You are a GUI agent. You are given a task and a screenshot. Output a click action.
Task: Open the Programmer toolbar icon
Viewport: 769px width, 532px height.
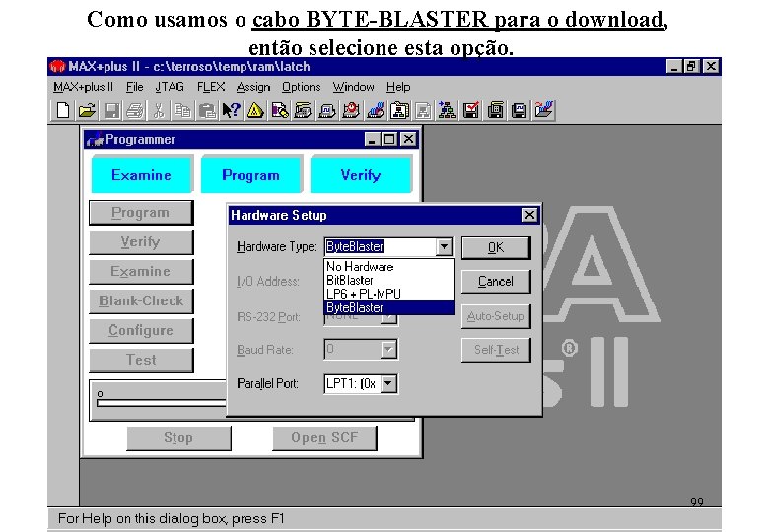(x=375, y=110)
